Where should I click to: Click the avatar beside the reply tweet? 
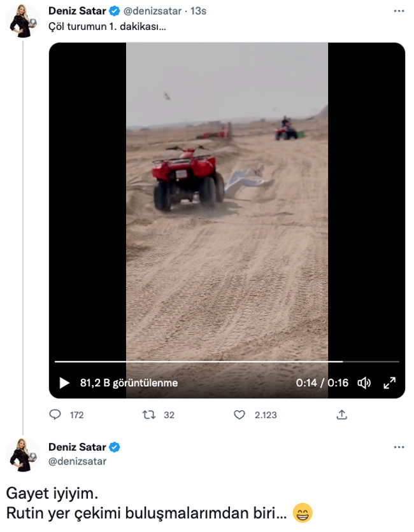pos(24,455)
